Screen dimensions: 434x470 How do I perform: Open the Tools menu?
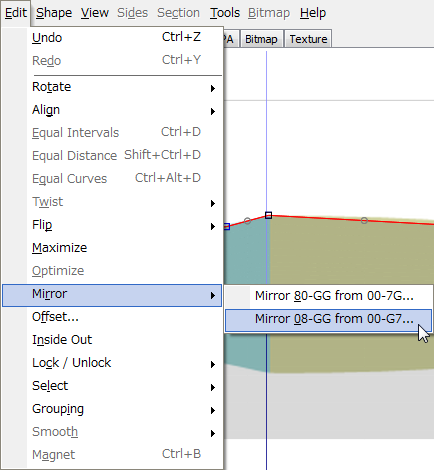point(225,13)
